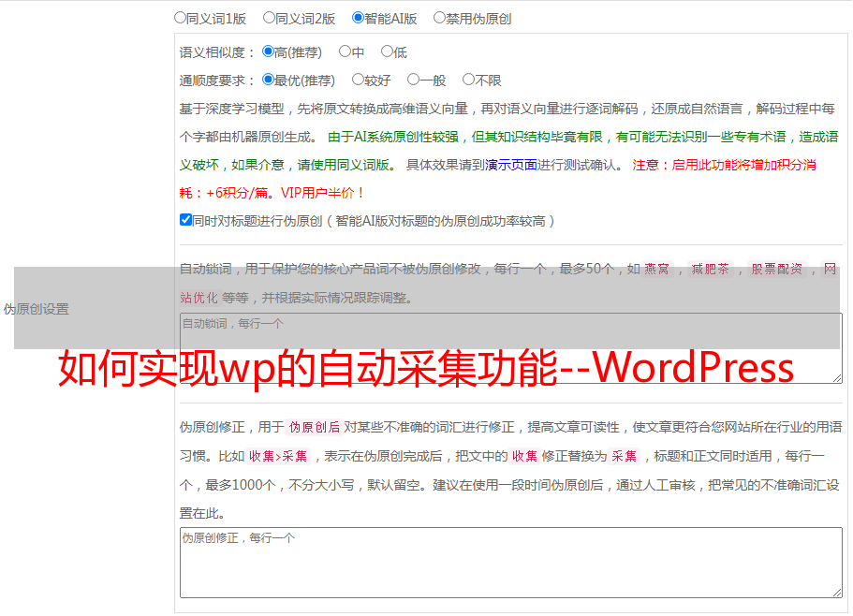Click the 伪原创后 highlighted tag
The height and width of the screenshot is (616, 853).
coord(315,427)
